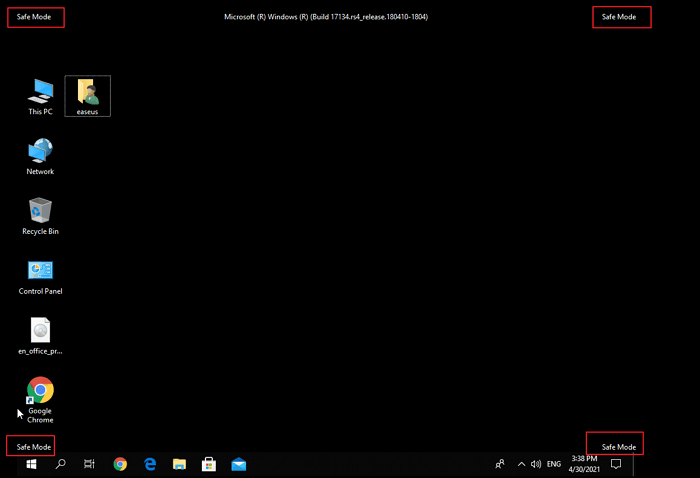700x478 pixels.
Task: Open taskbar search magnifier
Action: 60,464
